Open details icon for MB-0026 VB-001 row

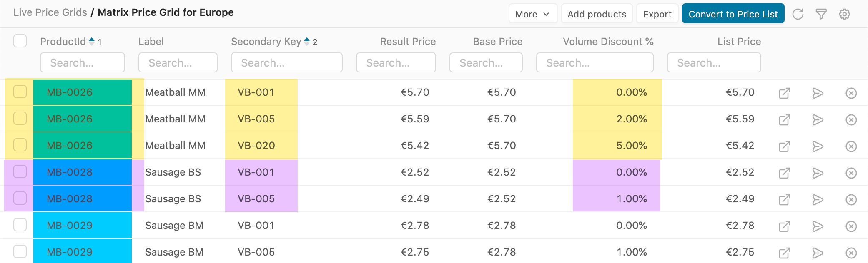784,93
